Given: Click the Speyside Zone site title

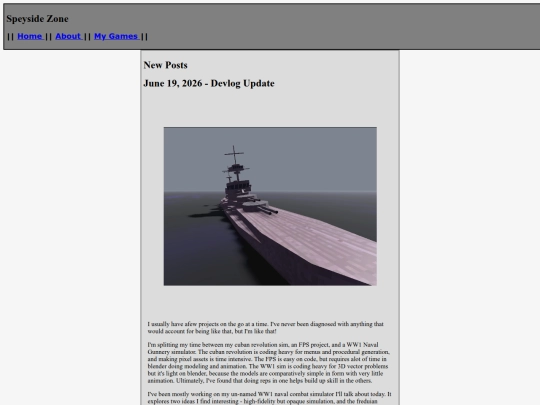Looking at the screenshot, I should (x=37, y=19).
